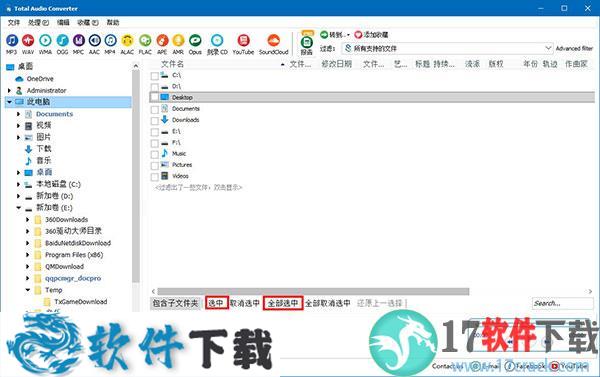The height and width of the screenshot is (377, 600).
Task: Choose the Opus format icon
Action: pyautogui.click(x=195, y=44)
